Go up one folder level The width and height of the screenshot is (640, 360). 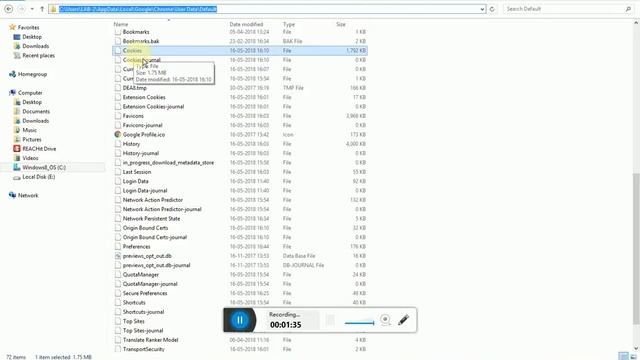pyautogui.click(x=42, y=9)
